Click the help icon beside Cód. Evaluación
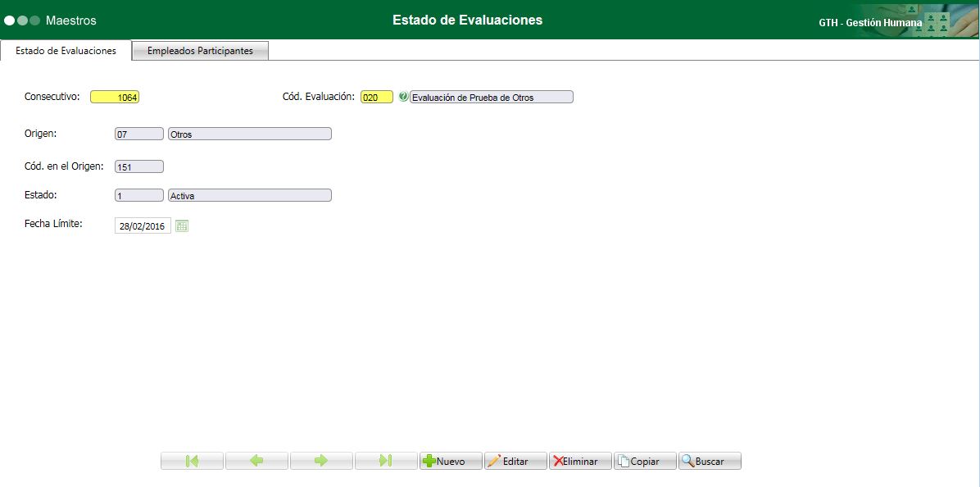 (402, 97)
